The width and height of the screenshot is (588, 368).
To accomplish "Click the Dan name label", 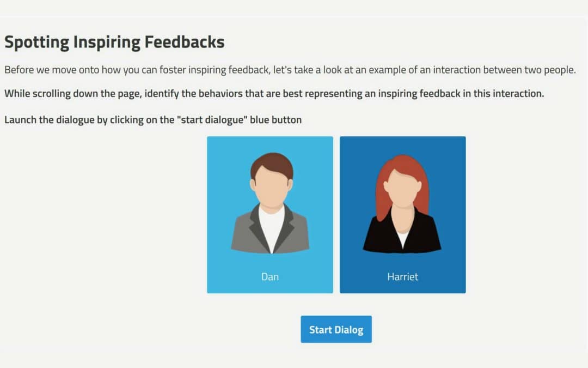I will (270, 277).
